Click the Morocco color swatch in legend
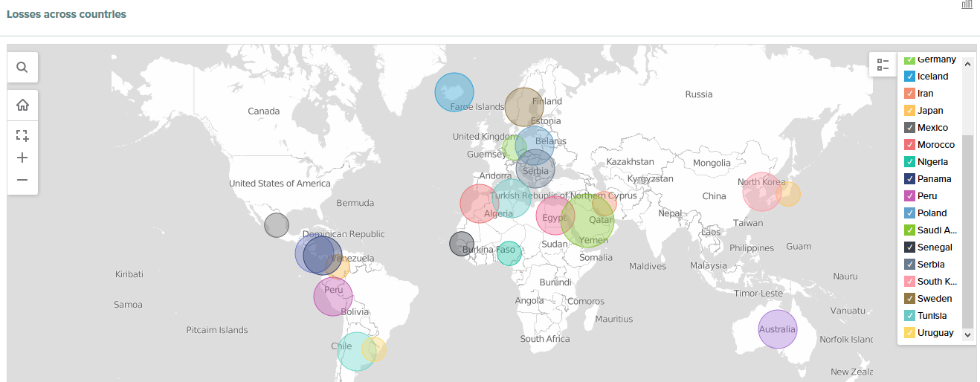Viewport: 980px width, 382px height. [909, 145]
